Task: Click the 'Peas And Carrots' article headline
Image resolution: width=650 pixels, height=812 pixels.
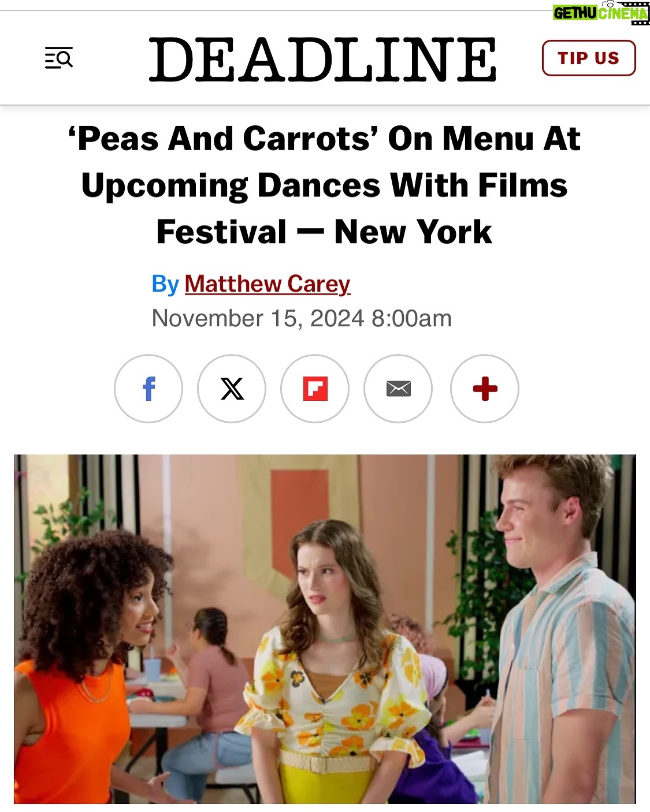Action: pyautogui.click(x=324, y=185)
